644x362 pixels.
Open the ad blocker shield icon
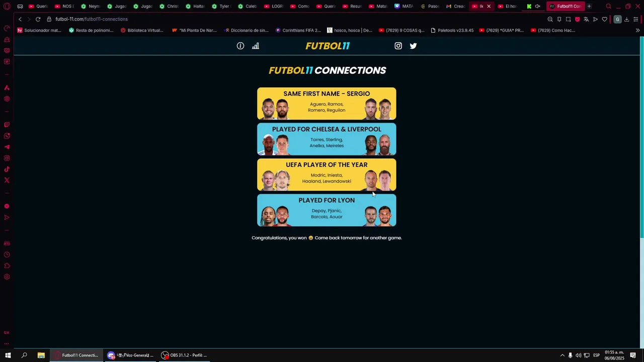pos(577,19)
